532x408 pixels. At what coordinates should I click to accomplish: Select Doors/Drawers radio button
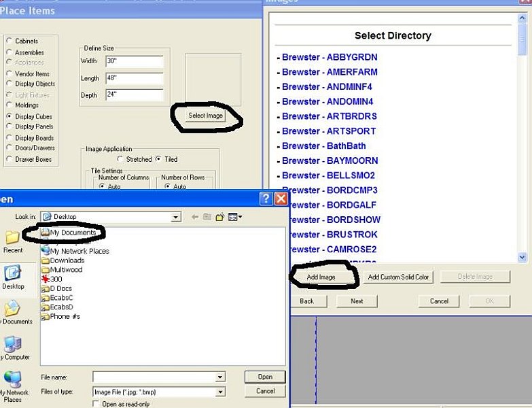click(x=10, y=148)
